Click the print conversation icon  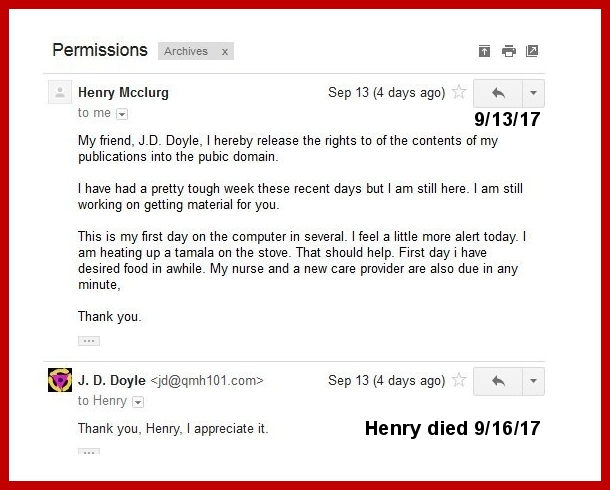[x=509, y=51]
